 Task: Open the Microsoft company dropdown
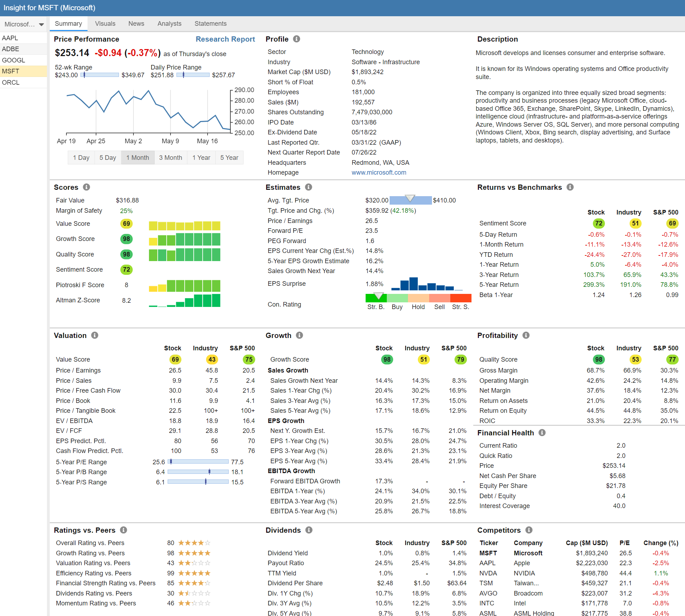tap(24, 24)
